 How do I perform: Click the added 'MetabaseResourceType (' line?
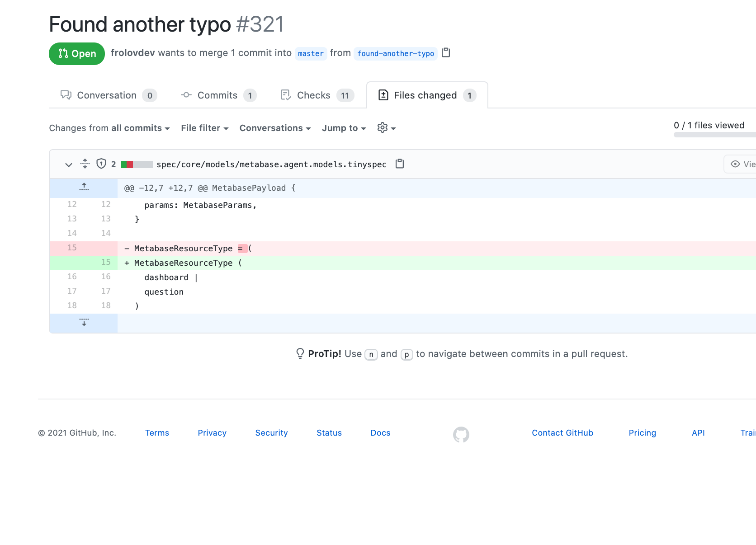click(437, 263)
